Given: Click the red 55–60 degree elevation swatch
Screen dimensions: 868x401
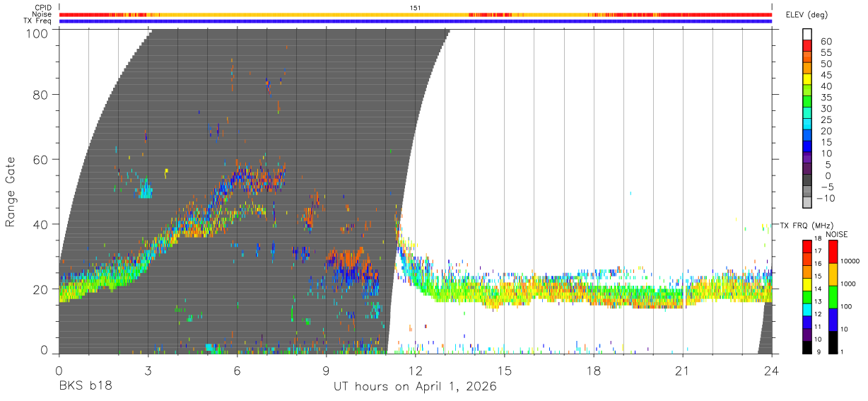Looking at the screenshot, I should (x=807, y=45).
